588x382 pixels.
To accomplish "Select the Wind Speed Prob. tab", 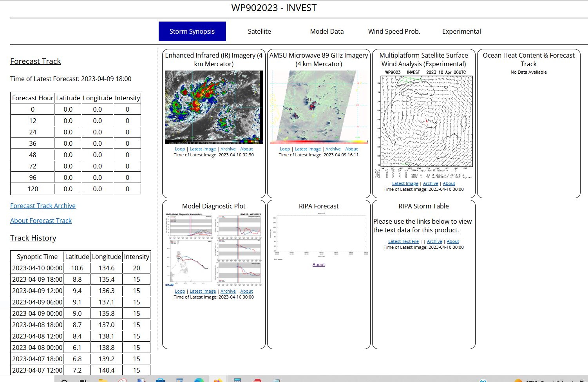I will (x=394, y=31).
